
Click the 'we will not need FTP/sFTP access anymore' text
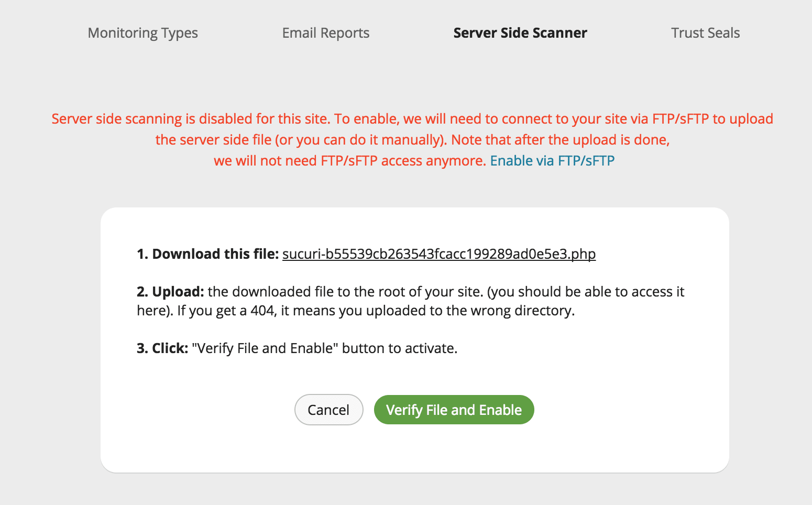pos(350,161)
